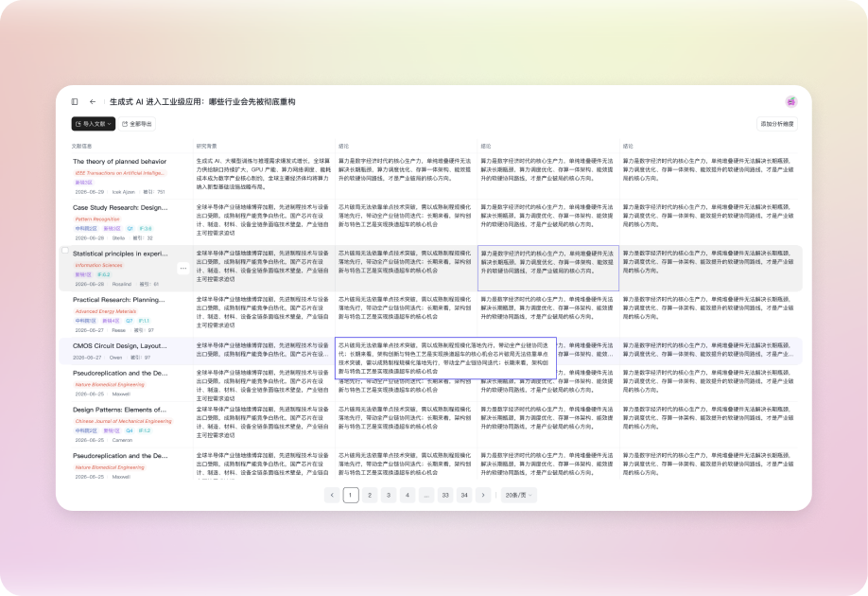Click the research background cell of the theory of planned behavior row
This screenshot has height=596, width=868.
coord(264,174)
